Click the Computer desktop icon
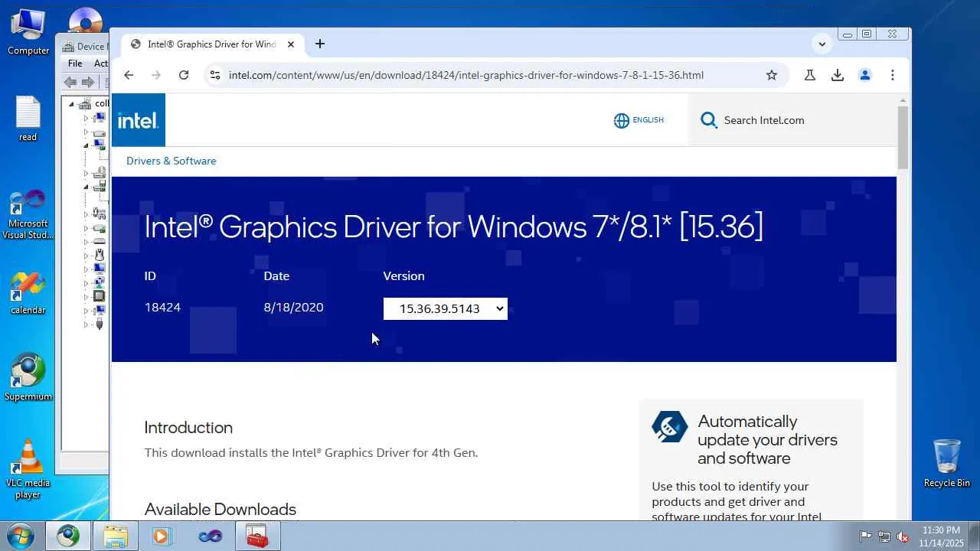Image resolution: width=980 pixels, height=551 pixels. point(28,31)
